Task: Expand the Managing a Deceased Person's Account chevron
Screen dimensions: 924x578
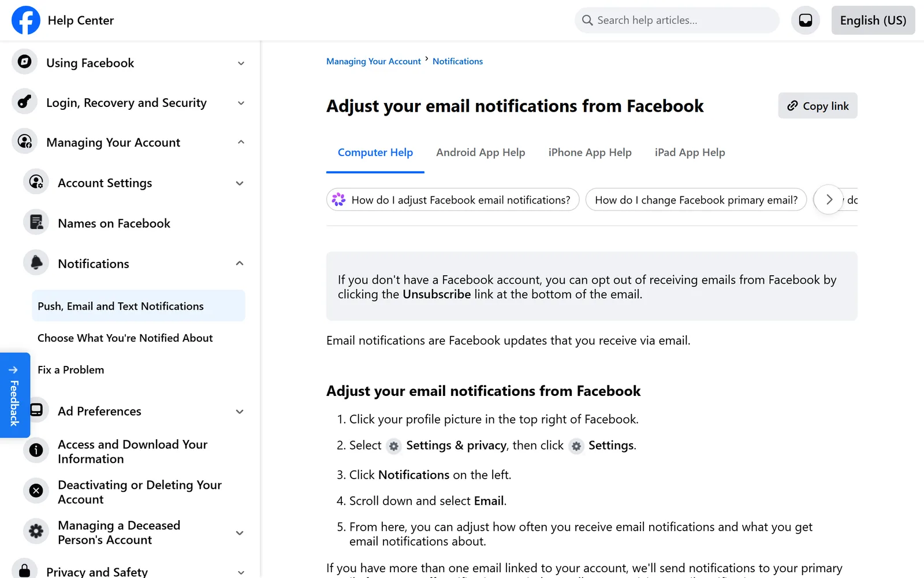Action: [x=240, y=533]
